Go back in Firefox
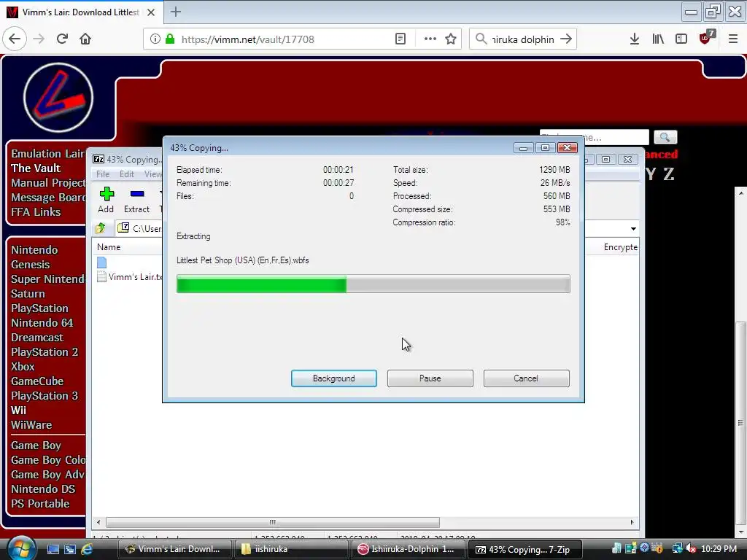 (x=15, y=39)
